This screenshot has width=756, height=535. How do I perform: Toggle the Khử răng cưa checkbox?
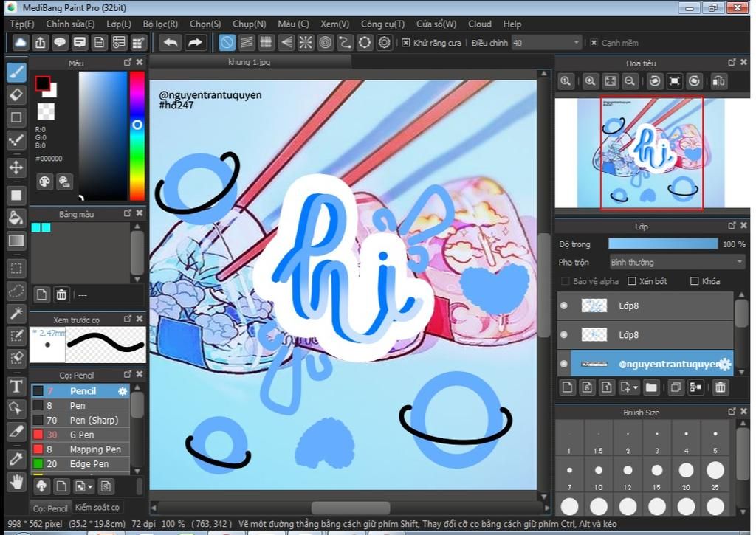coord(406,43)
